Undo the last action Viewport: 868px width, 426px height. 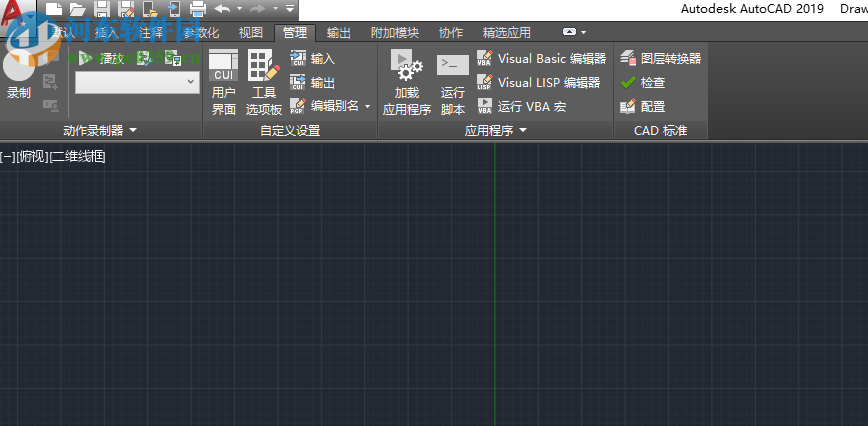(223, 8)
